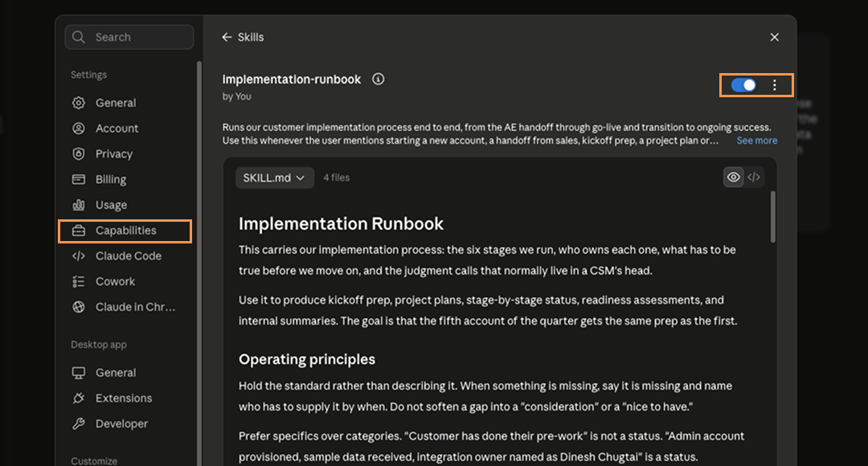Screen dimensions: 868x466
Task: Switch to rendered preview eye view
Action: pos(734,177)
